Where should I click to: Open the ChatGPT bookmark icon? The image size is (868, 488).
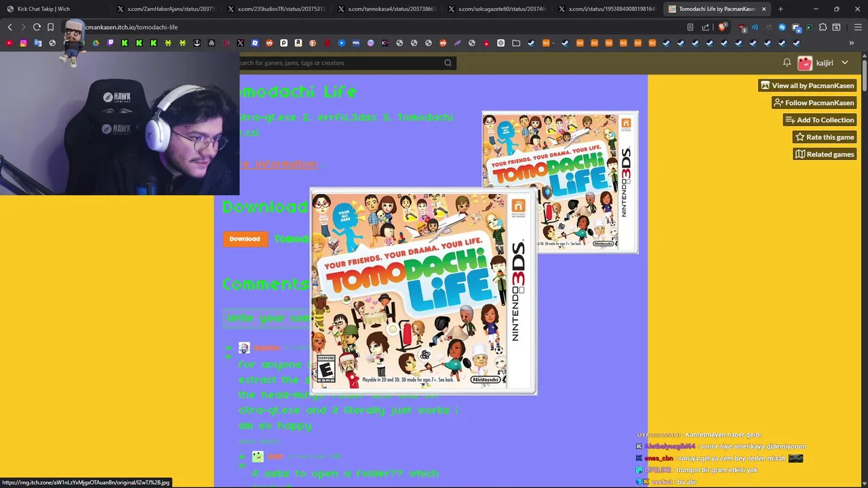(x=500, y=43)
